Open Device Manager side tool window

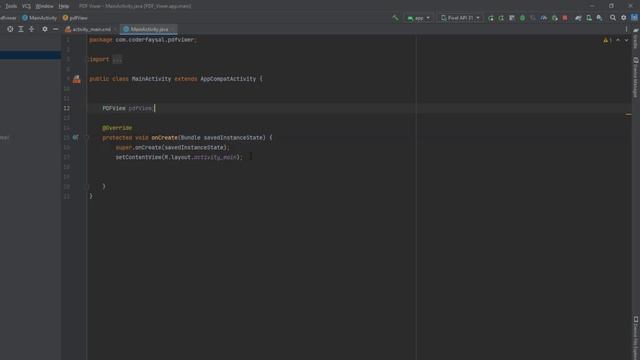(636, 77)
